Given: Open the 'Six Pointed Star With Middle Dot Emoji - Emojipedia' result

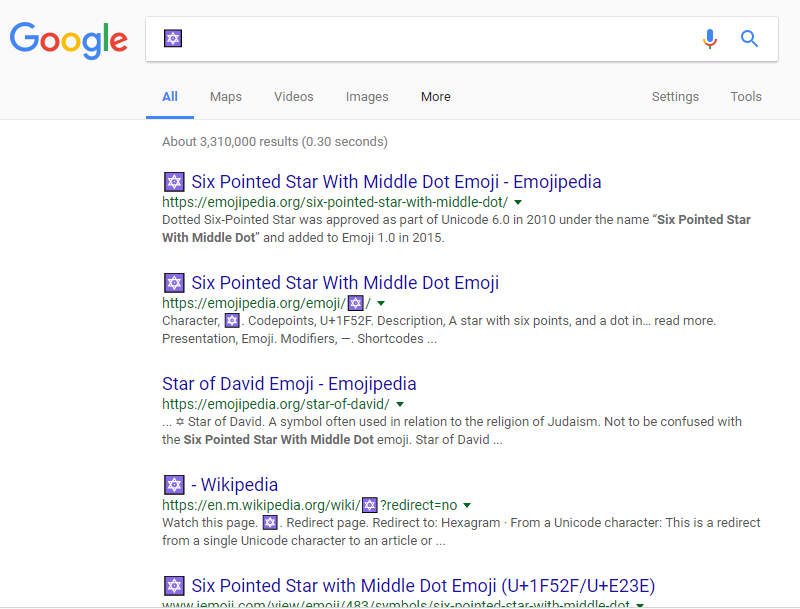Looking at the screenshot, I should pyautogui.click(x=396, y=182).
